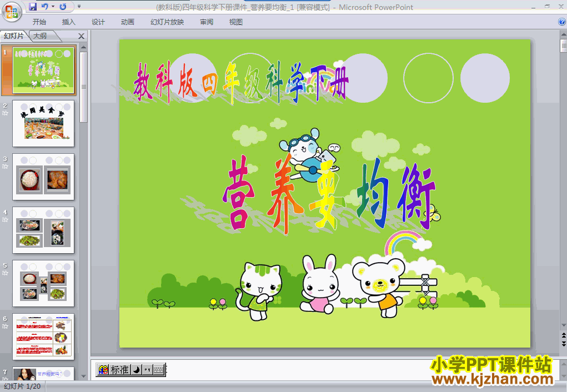567x392 pixels.
Task: Select slide 5 thumbnail with five food photos
Action: pos(43,284)
